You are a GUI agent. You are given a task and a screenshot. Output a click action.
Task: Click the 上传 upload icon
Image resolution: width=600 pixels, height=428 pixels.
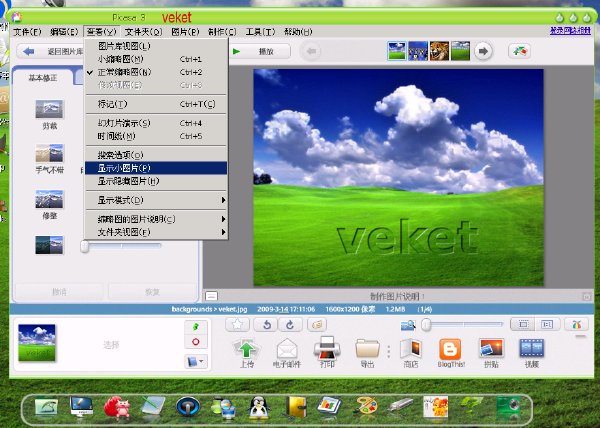point(247,353)
